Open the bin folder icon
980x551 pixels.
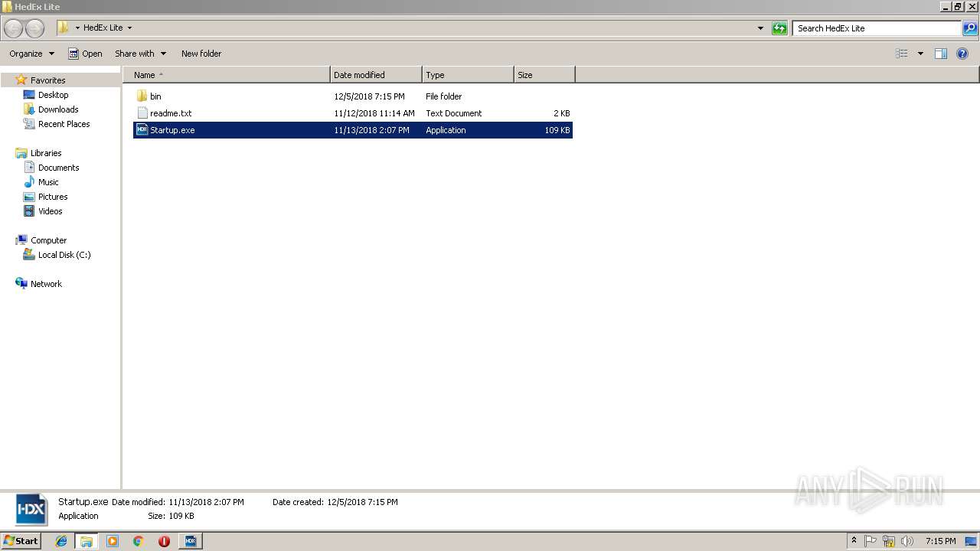coord(142,96)
